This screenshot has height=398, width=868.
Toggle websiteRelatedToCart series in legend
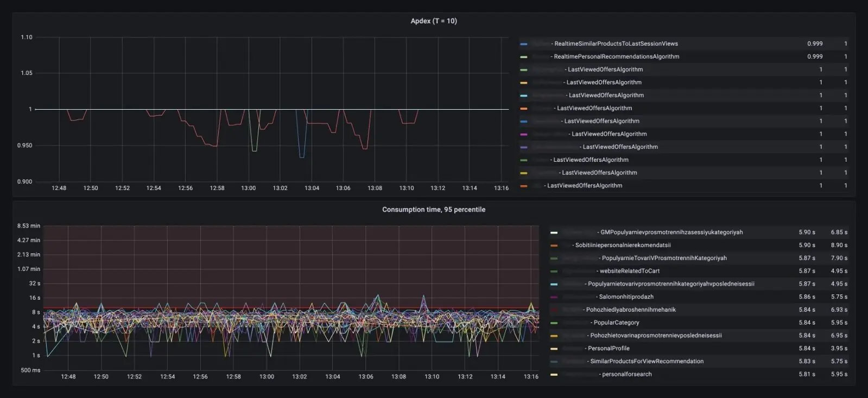630,271
